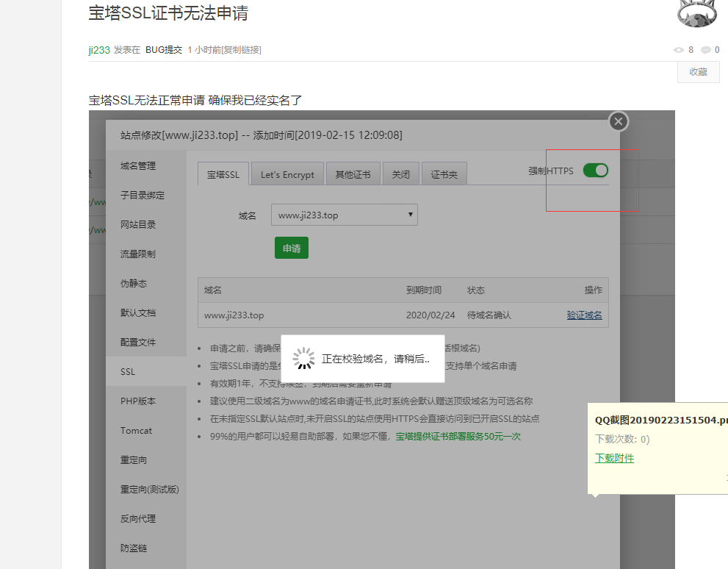Click the 下载附件 link
Viewport: 728px width, 569px height.
(614, 458)
